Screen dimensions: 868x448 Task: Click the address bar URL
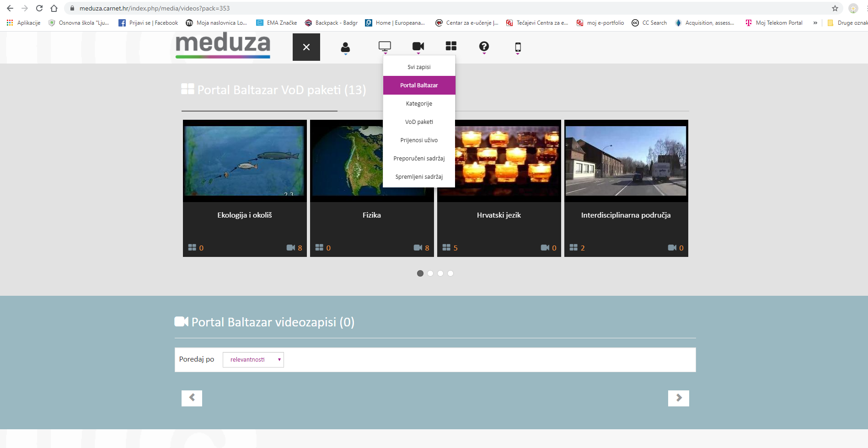coord(155,8)
